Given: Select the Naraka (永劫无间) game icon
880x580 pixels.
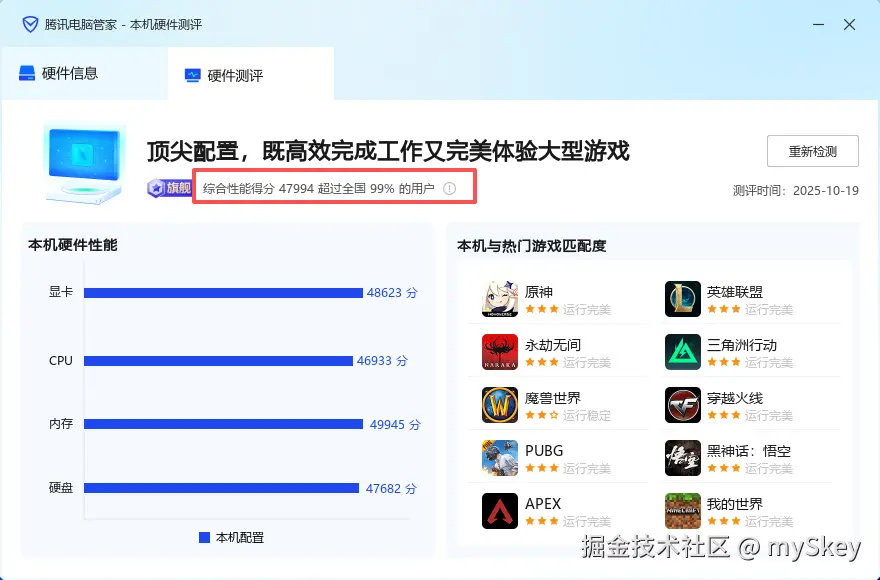Looking at the screenshot, I should 499,352.
